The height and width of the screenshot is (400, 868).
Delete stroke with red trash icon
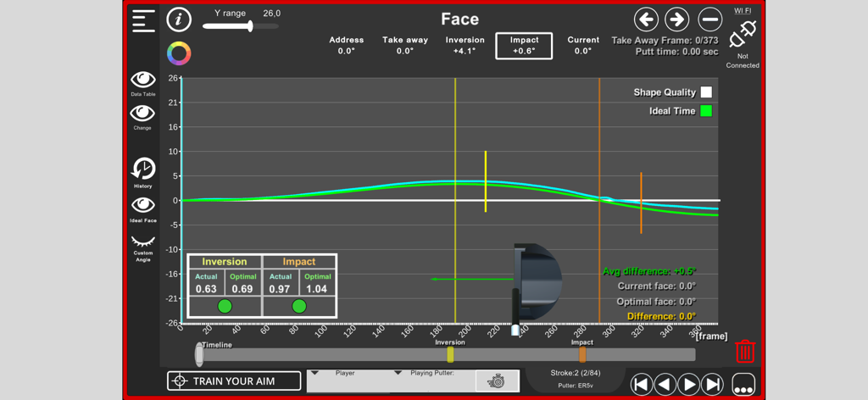745,352
